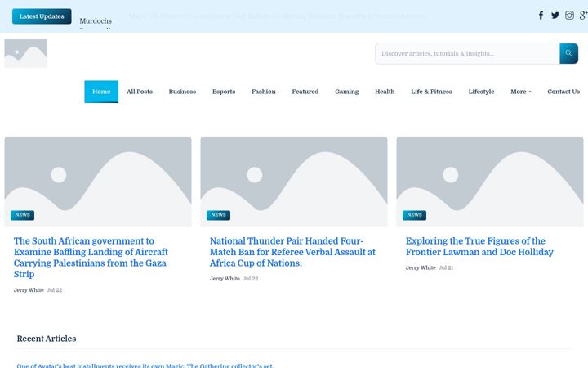Image resolution: width=588 pixels, height=368 pixels.
Task: Click NEWS tag on South African article
Action: (x=23, y=215)
